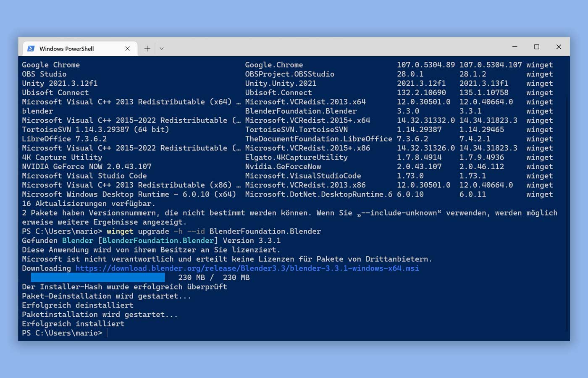
Task: Click the line 'Paketinstallation wird gestartet...'
Action: point(100,314)
